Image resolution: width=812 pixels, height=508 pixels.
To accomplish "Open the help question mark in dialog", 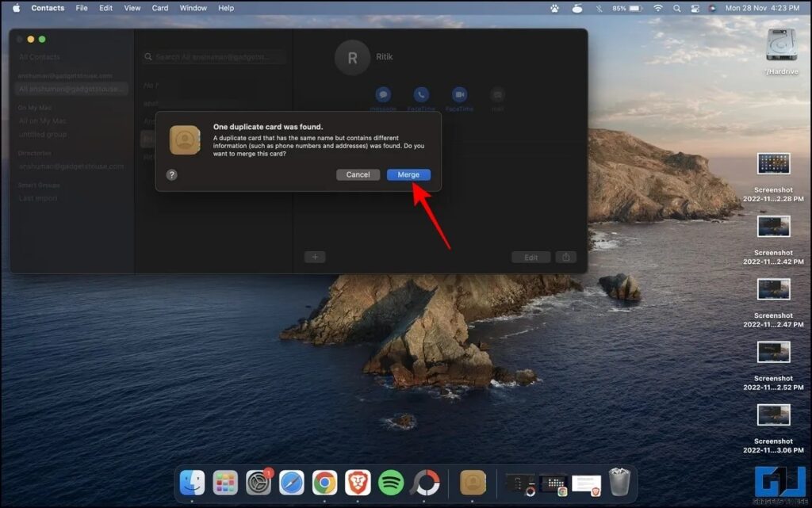I will (x=172, y=175).
